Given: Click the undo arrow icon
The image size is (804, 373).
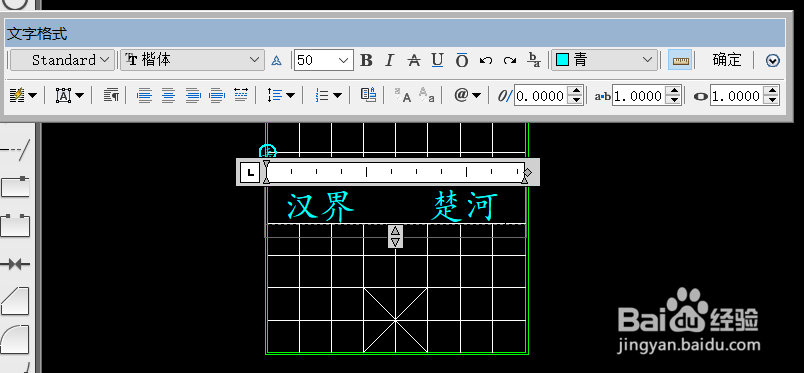Looking at the screenshot, I should [x=486, y=61].
